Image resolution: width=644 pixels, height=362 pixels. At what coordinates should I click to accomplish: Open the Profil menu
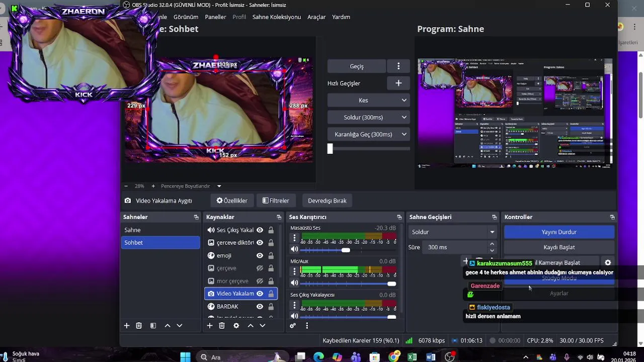pos(239,17)
